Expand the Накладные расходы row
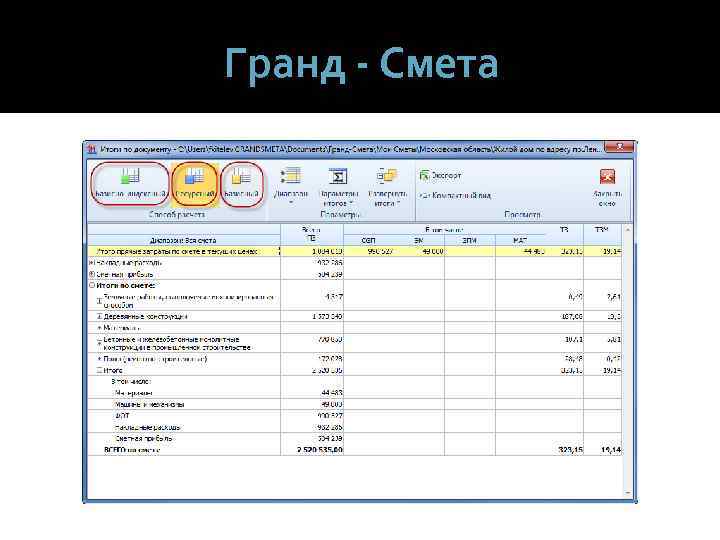 point(91,263)
